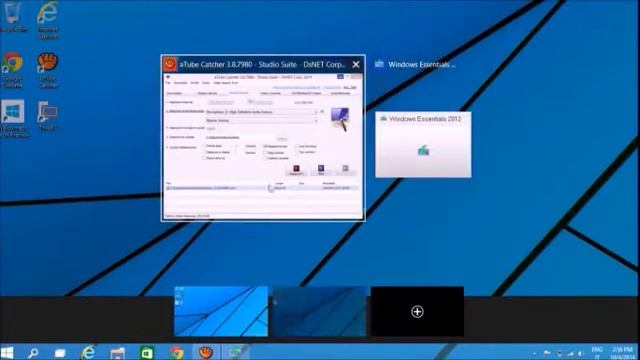Select the Windows logo desktop shortcut

13,118
